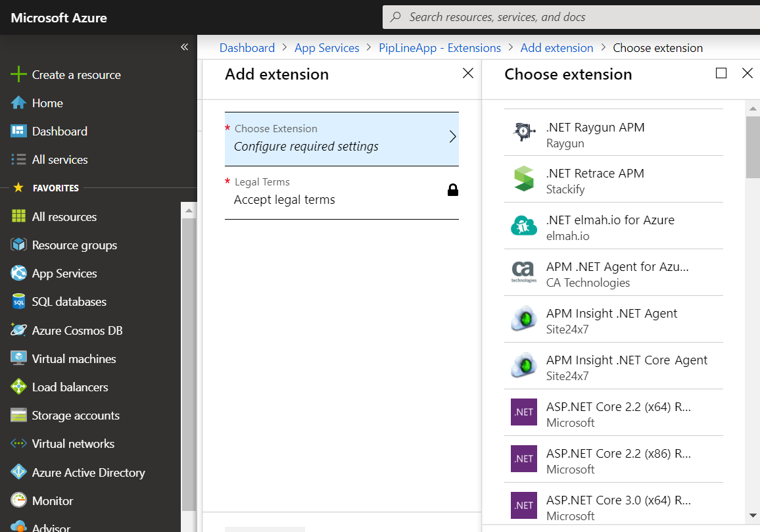Open the Resource groups cube icon
This screenshot has height=532, width=760.
18,245
